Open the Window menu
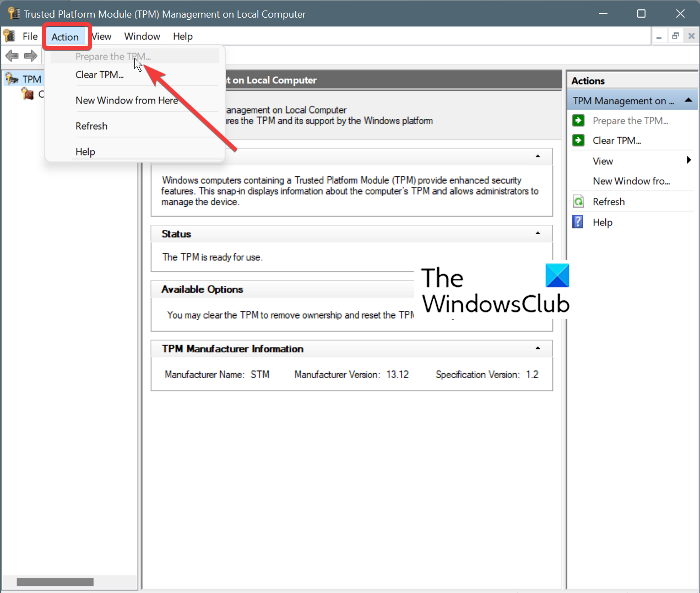 tap(142, 37)
